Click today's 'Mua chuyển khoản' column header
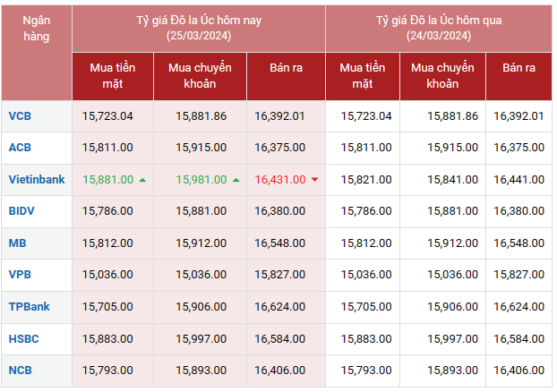The image size is (557, 392). [x=200, y=76]
